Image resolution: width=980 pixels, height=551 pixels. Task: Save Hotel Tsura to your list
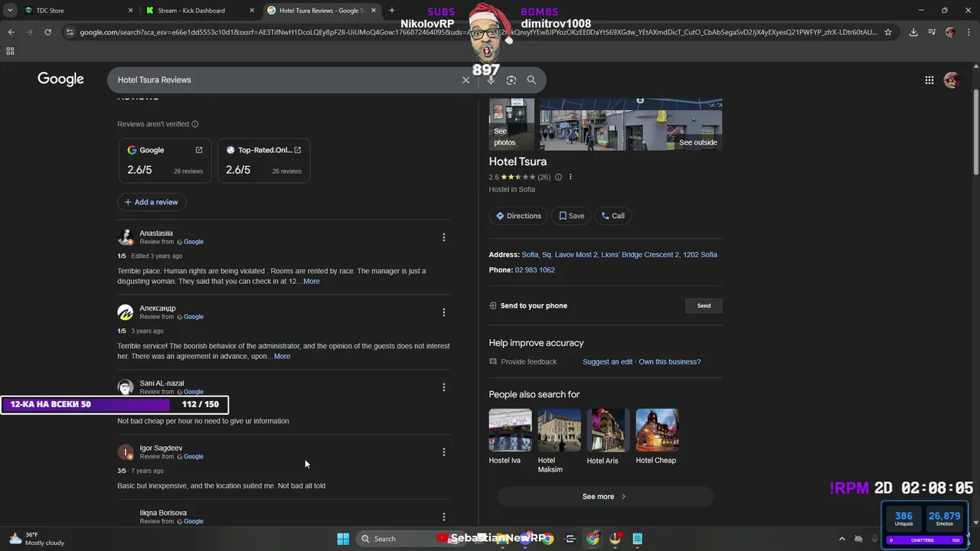coord(571,216)
